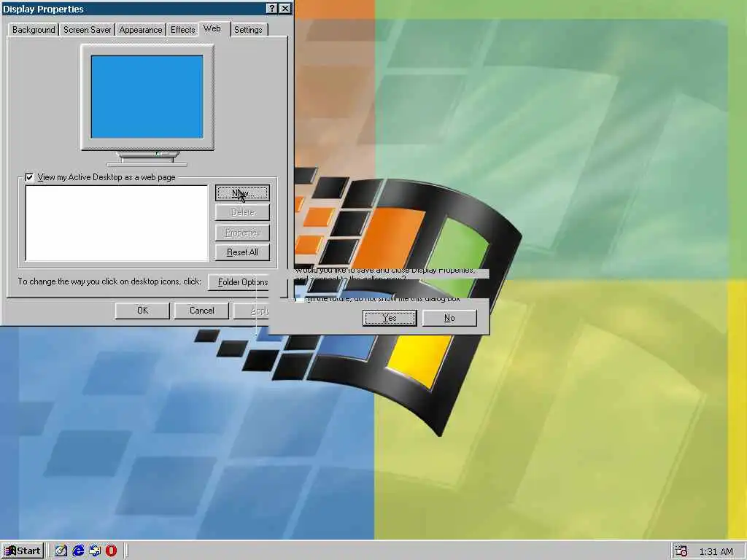Click the Show Desktop quick launch icon
This screenshot has width=747, height=560.
(x=61, y=551)
